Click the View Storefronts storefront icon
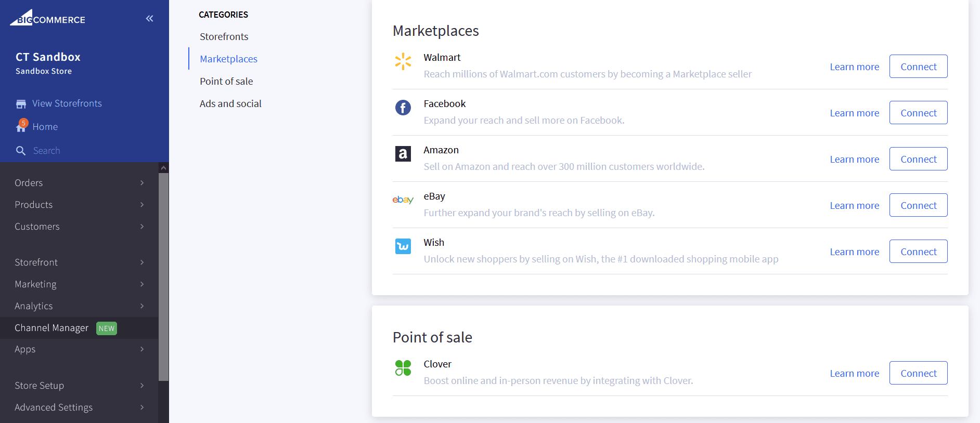Screen dimensions: 980x423 pos(21,103)
